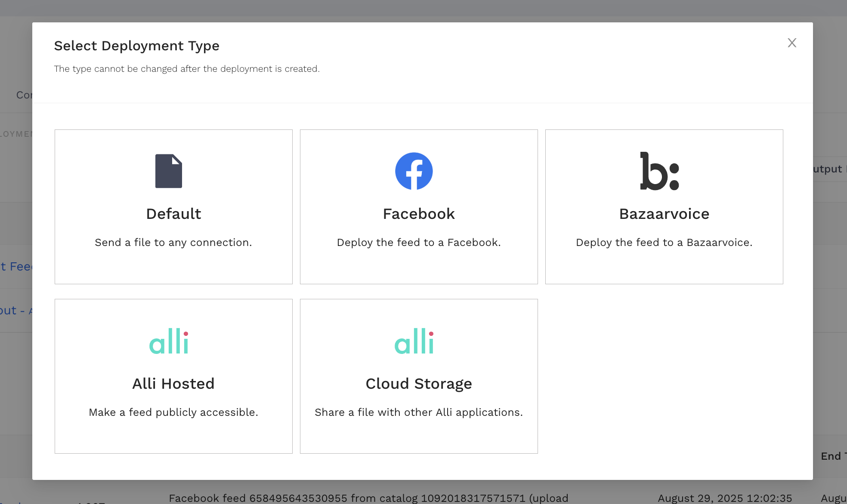Click the Facebook logo icon
Viewport: 847px width, 504px height.
(x=414, y=171)
